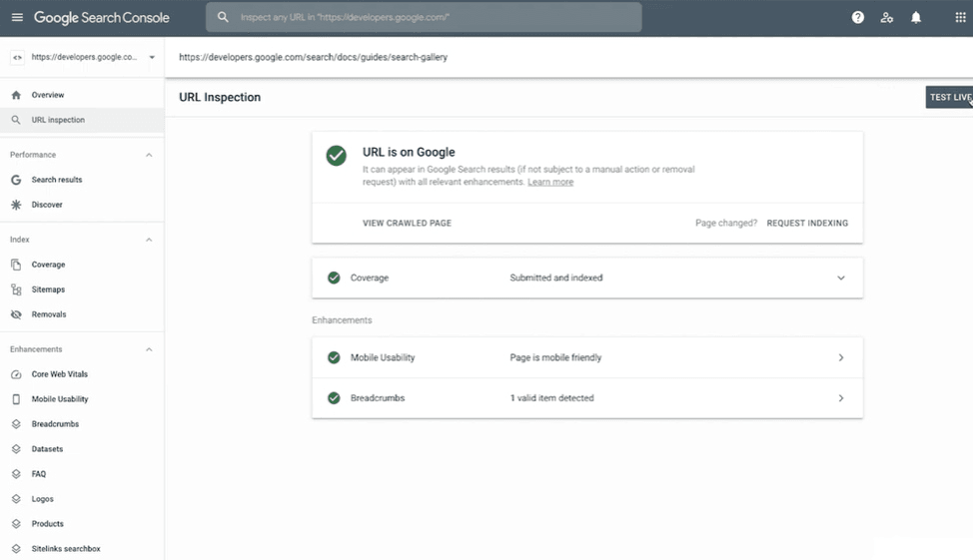This screenshot has height=560, width=973.
Task: Open the notifications bell
Action: pos(916,18)
